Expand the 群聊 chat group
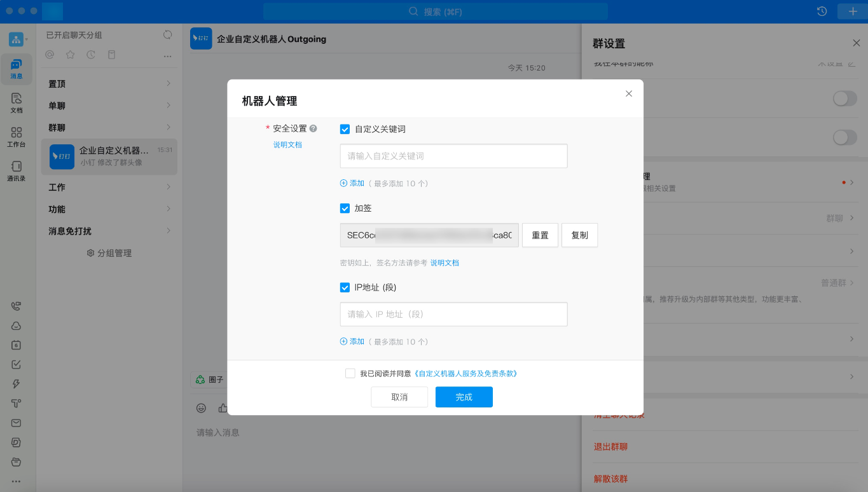This screenshot has height=492, width=868. click(x=108, y=127)
